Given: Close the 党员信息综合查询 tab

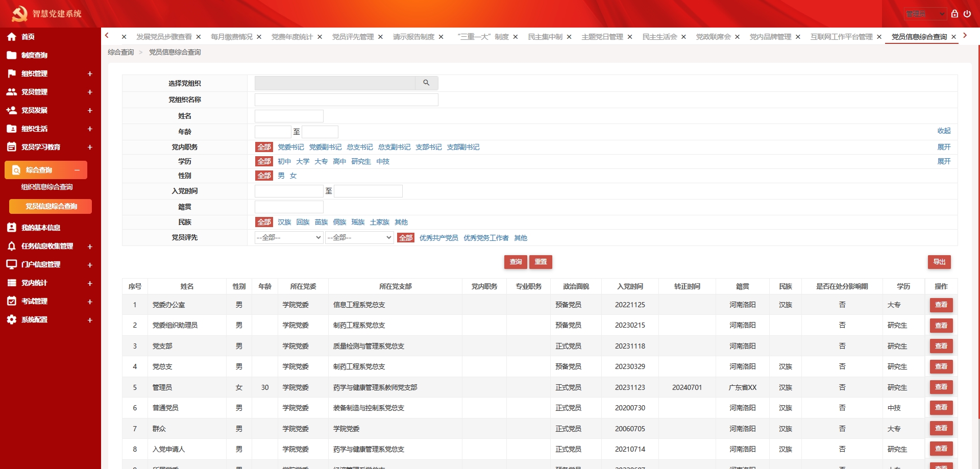Looking at the screenshot, I should [953, 37].
